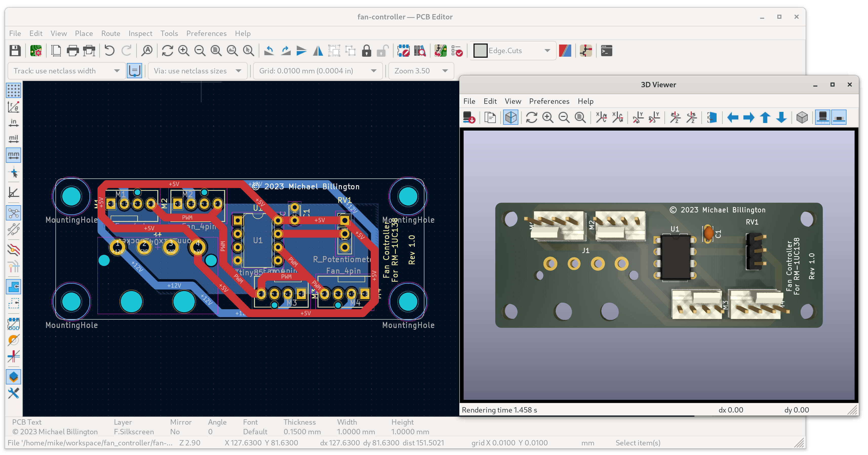Save the board with the floppy icon
Image resolution: width=868 pixels, height=455 pixels.
point(15,51)
